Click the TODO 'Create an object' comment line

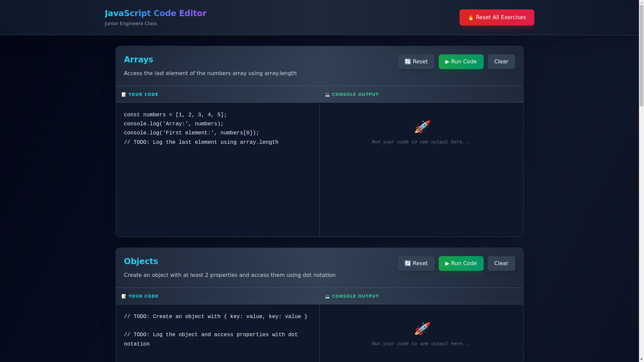click(x=216, y=317)
